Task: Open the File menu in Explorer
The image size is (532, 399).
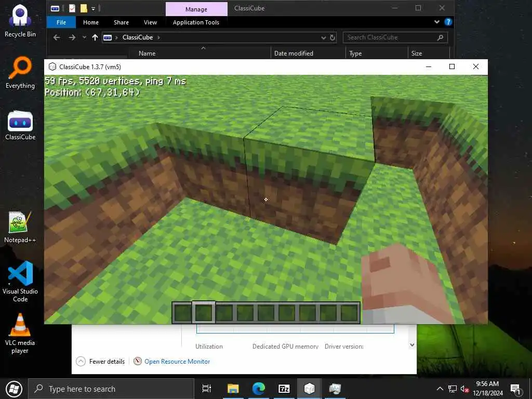Action: click(x=61, y=22)
